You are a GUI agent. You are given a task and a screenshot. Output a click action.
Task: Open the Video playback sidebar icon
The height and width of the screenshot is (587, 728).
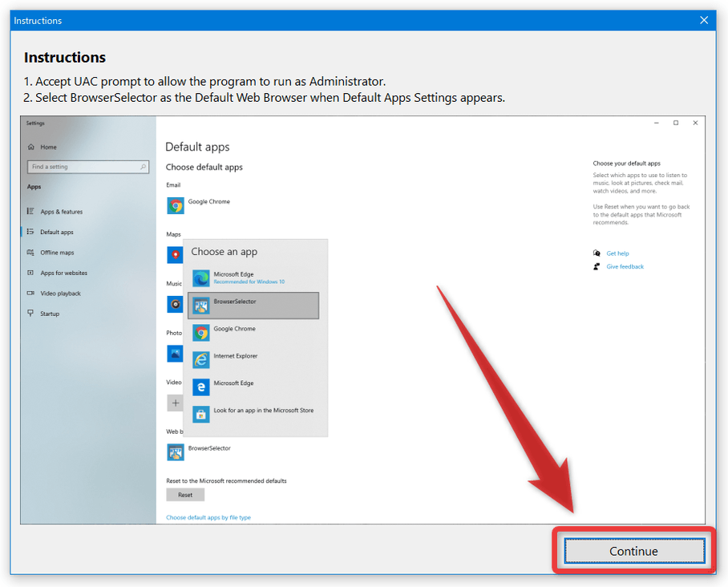tap(30, 293)
